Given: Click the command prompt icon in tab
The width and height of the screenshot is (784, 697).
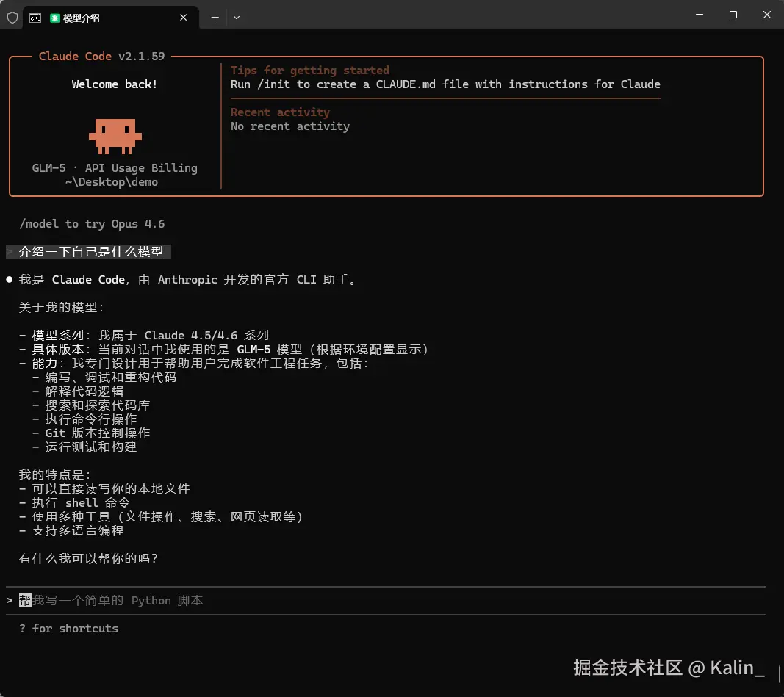Looking at the screenshot, I should point(35,18).
